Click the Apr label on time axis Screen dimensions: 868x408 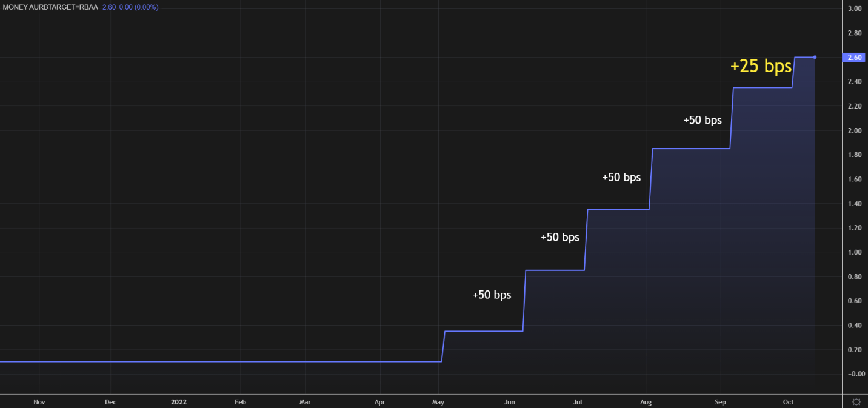tap(379, 402)
